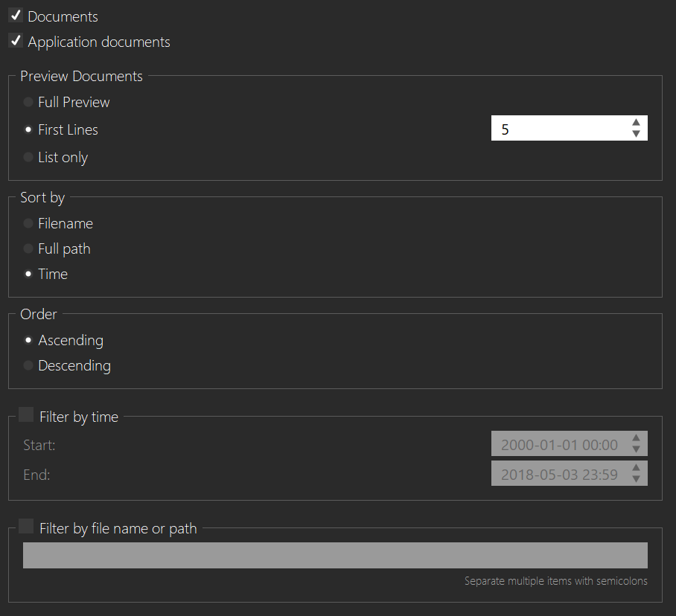Decrease the First Lines count with down arrow
676x616 pixels.
tap(636, 134)
